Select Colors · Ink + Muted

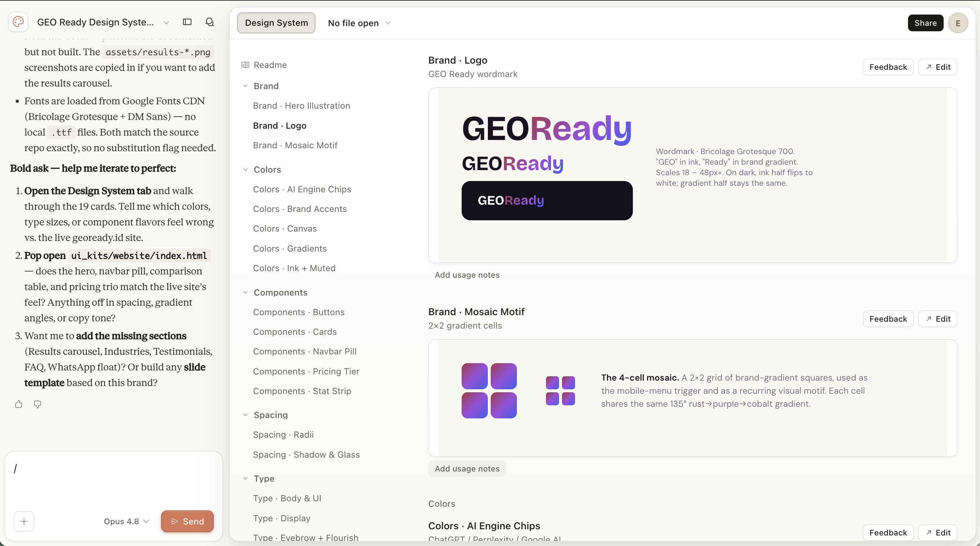pyautogui.click(x=294, y=268)
